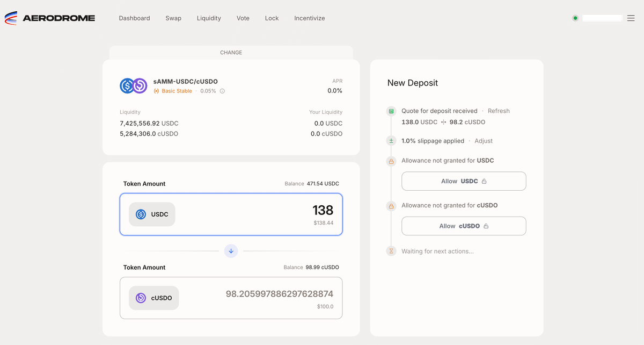Click the down arrow between token amount fields

[x=231, y=250]
